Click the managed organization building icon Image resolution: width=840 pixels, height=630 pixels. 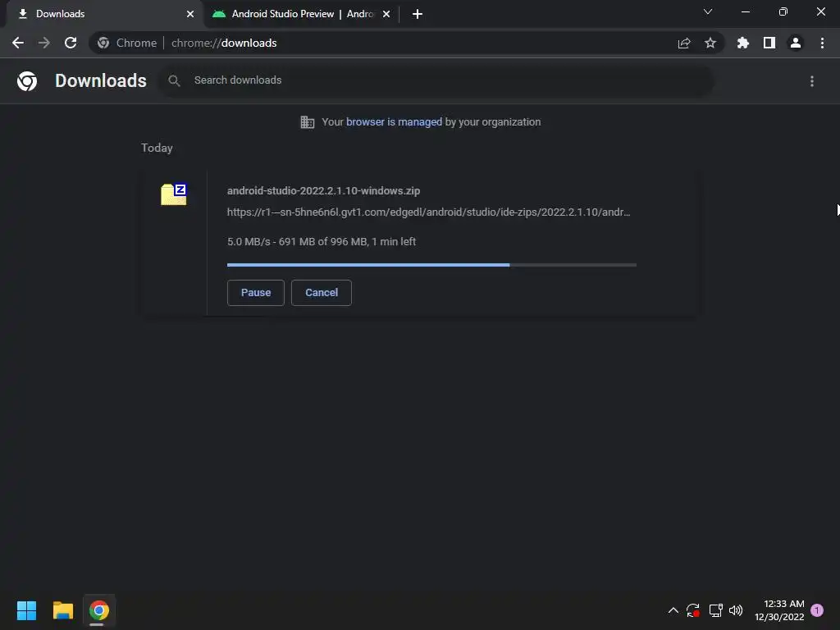[308, 122]
